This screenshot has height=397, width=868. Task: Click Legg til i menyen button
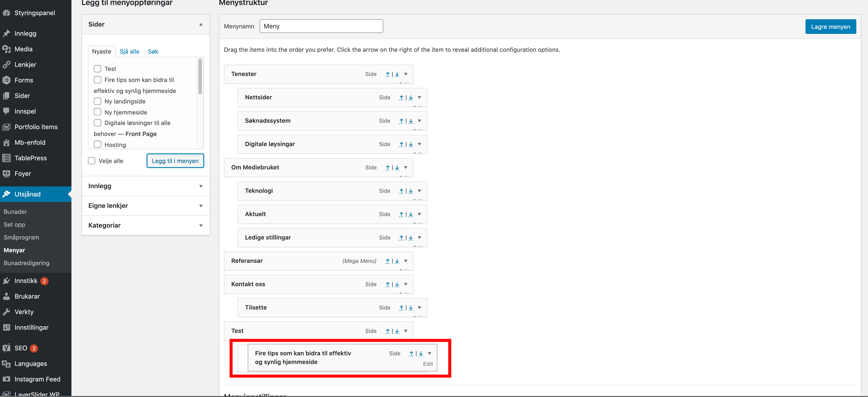click(x=175, y=161)
